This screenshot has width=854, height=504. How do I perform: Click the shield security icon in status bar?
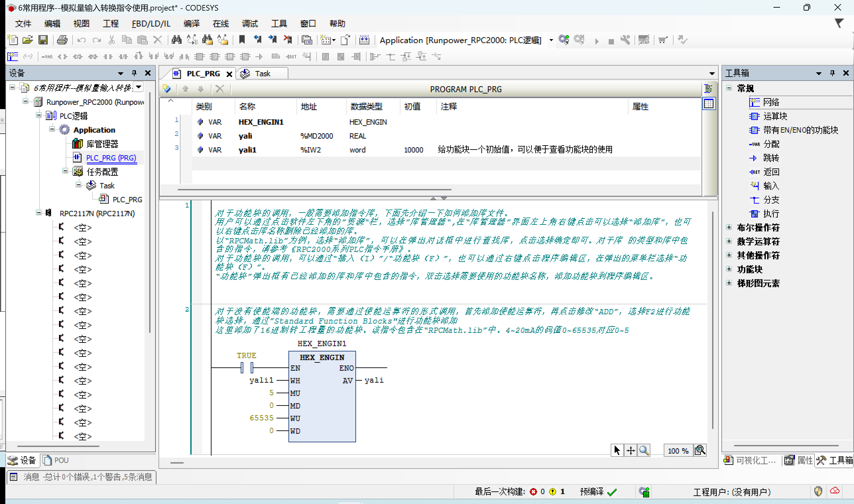pos(818,491)
